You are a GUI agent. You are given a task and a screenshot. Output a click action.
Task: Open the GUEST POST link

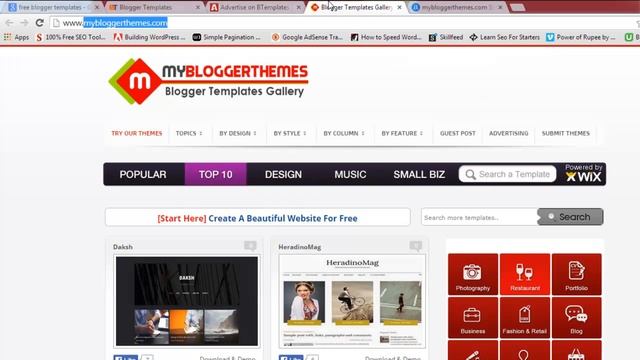458,133
